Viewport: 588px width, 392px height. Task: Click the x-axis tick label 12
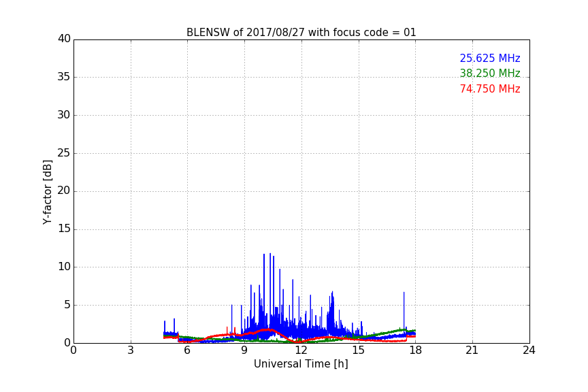(301, 350)
